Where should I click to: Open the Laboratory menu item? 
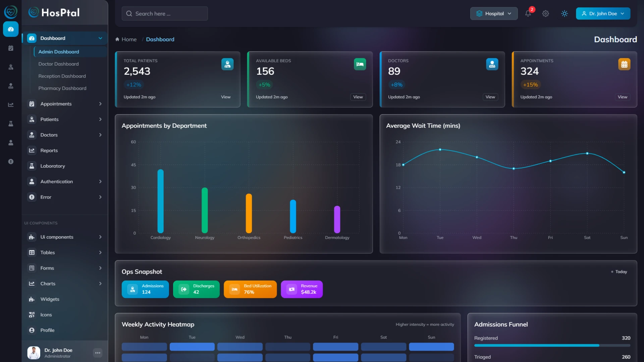coord(65,166)
